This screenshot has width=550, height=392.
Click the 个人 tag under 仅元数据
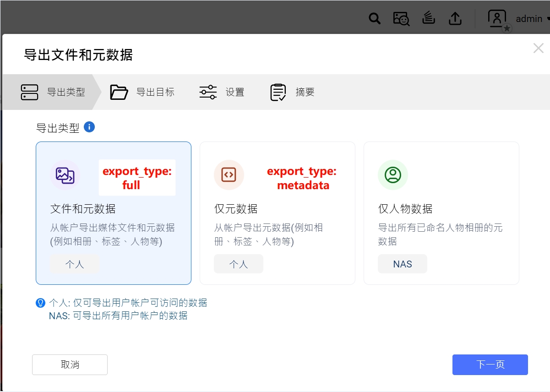(239, 264)
